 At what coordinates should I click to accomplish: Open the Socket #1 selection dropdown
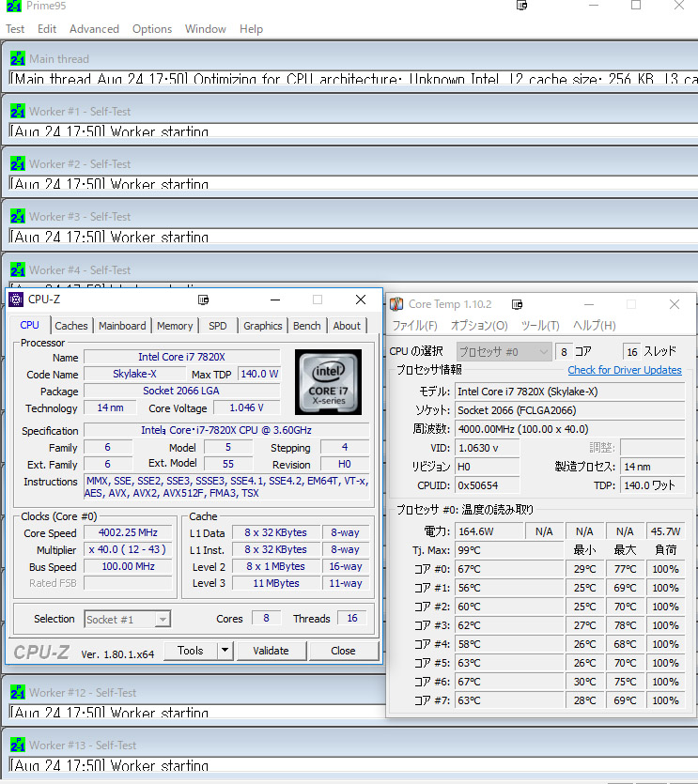coord(128,619)
